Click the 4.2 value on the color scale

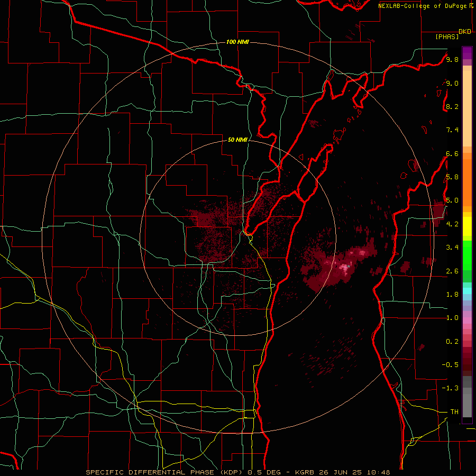click(x=452, y=224)
